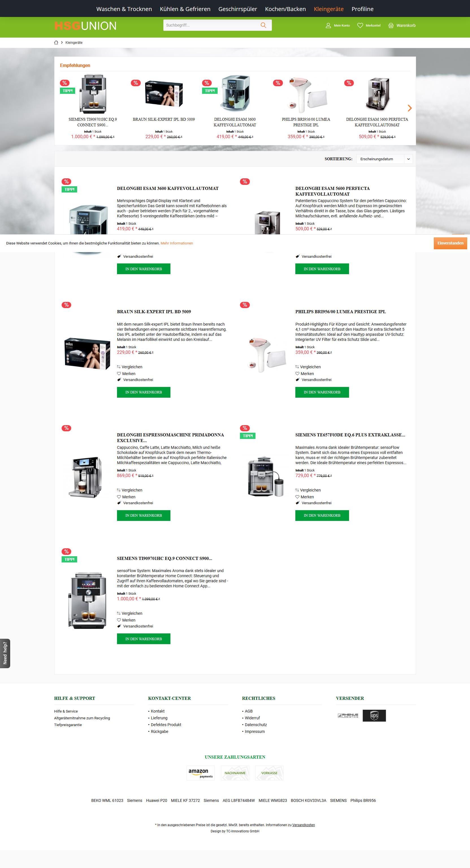
Task: Open Philips Lumea recommendation thumbnail
Action: [307, 94]
